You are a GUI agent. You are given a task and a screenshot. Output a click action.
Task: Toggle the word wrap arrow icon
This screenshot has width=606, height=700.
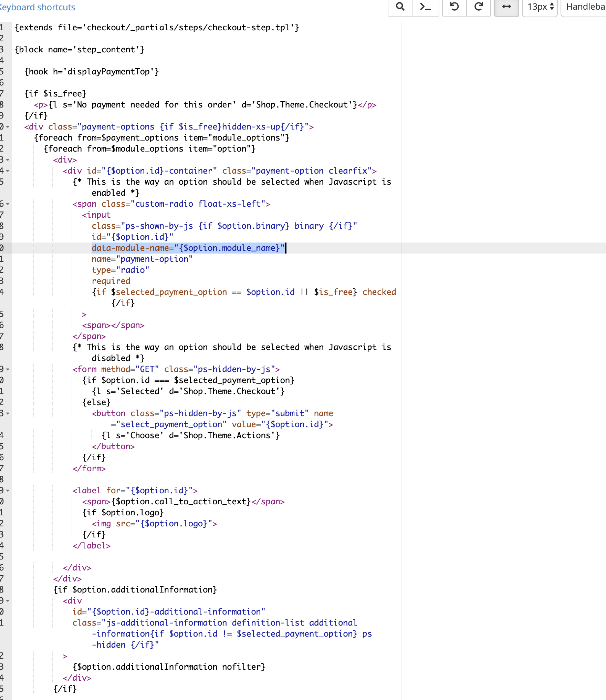click(x=506, y=7)
